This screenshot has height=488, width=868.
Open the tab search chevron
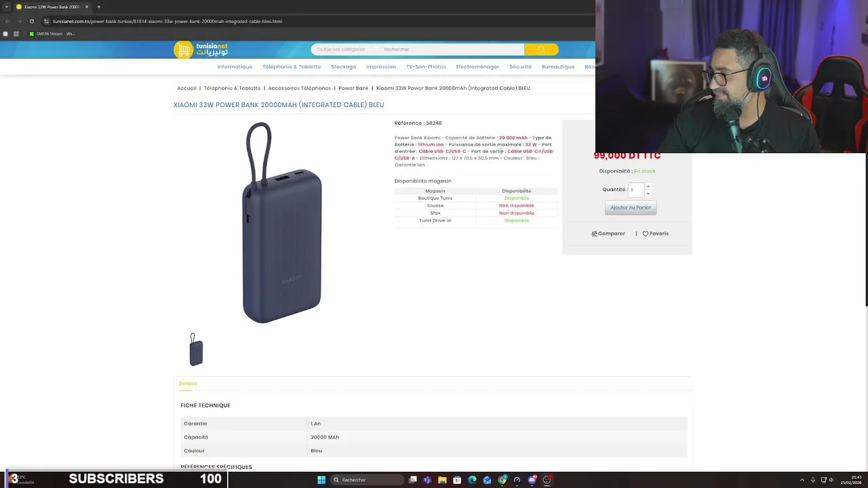tap(6, 7)
